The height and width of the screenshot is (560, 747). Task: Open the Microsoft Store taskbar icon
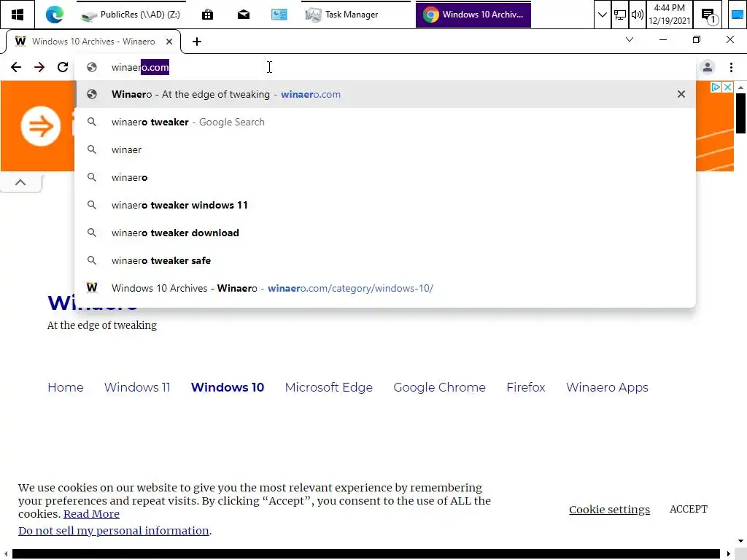point(207,15)
